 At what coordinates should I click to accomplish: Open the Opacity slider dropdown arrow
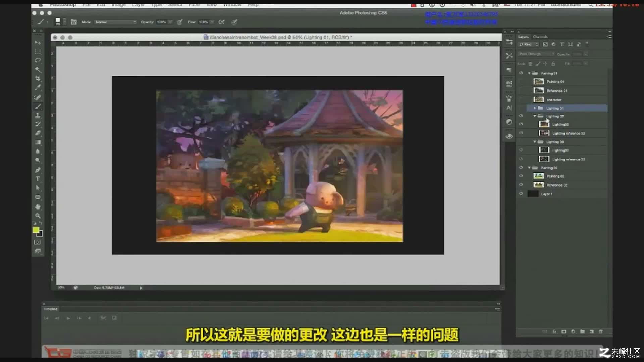(170, 22)
